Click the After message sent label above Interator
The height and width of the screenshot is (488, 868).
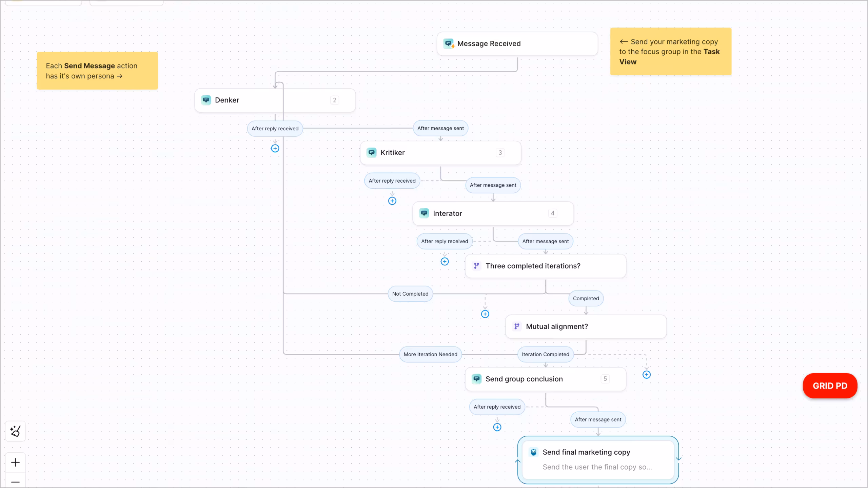[x=493, y=185]
